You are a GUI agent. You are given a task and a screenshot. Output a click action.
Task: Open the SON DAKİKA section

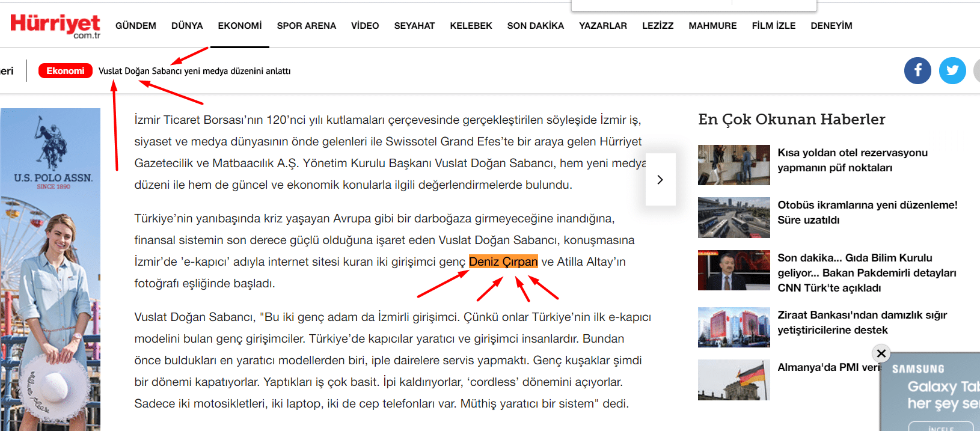tap(536, 26)
